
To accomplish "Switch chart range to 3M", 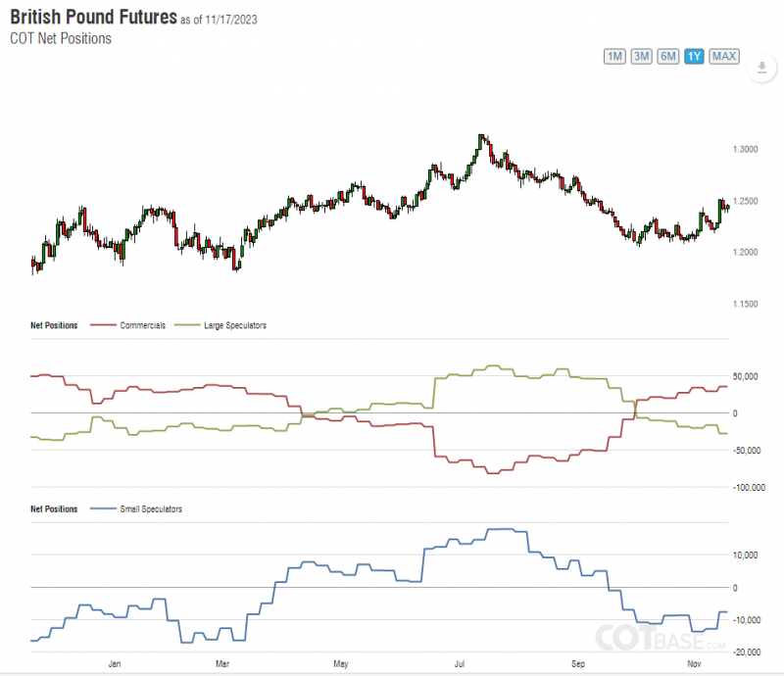I will tap(642, 56).
